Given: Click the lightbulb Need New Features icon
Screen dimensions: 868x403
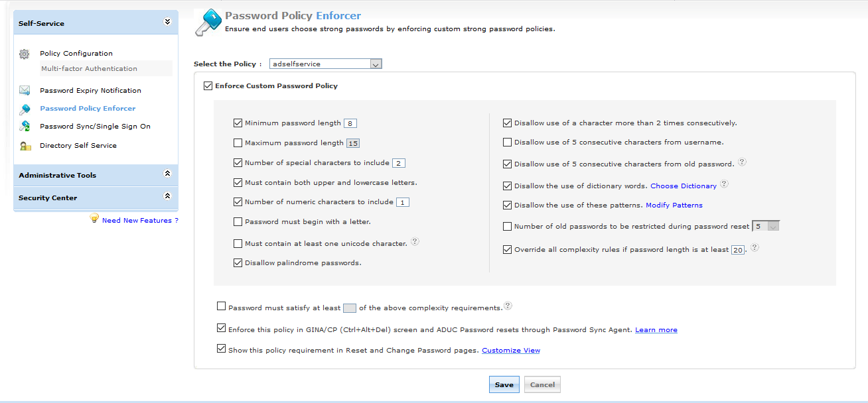Looking at the screenshot, I should pos(94,218).
